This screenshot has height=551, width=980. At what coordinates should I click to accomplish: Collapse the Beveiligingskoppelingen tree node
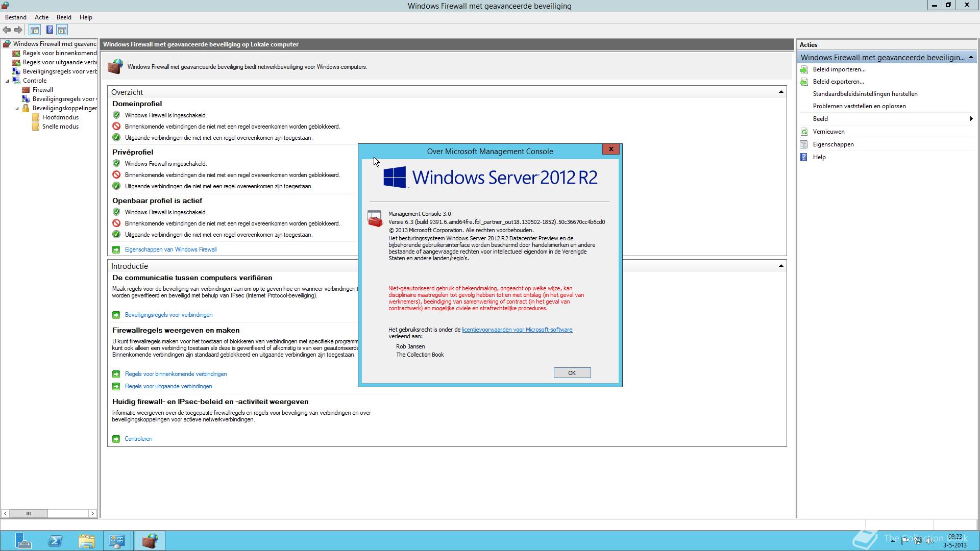17,108
